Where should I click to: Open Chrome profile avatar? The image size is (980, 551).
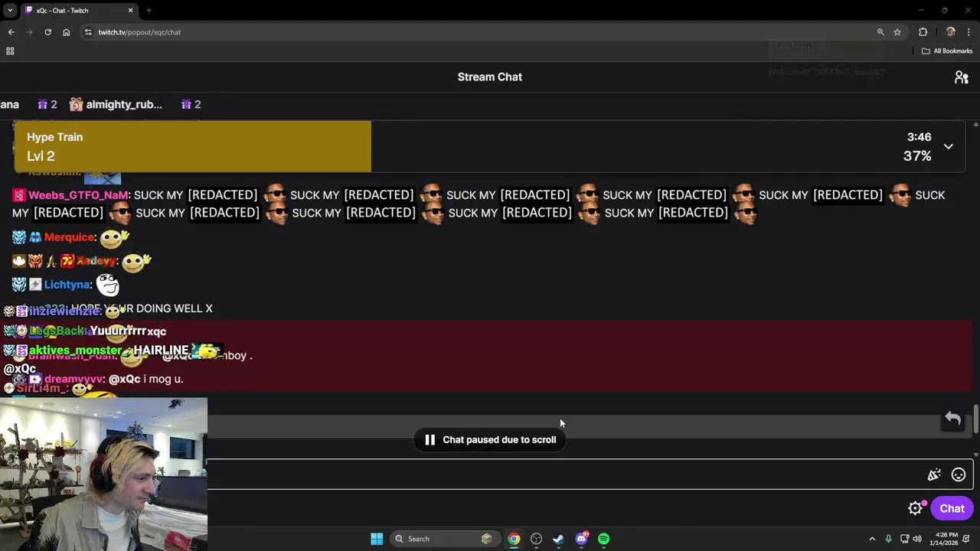[950, 32]
